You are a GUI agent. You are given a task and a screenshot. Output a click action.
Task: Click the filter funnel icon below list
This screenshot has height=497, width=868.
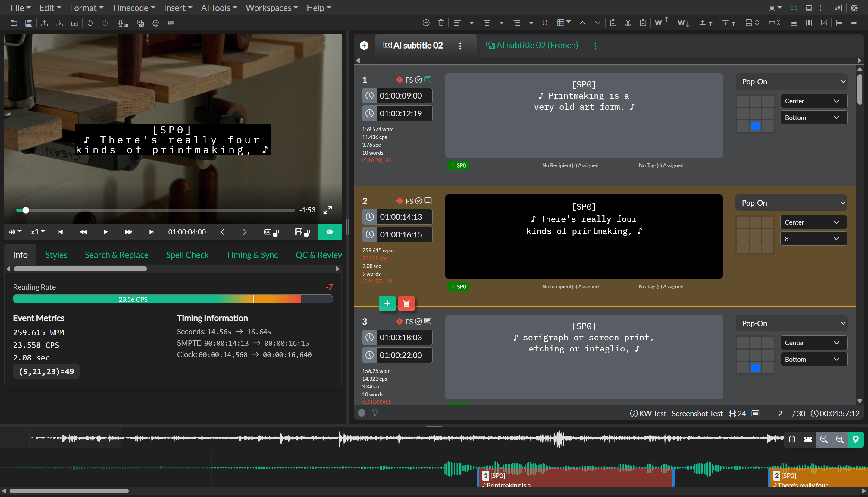click(x=375, y=413)
